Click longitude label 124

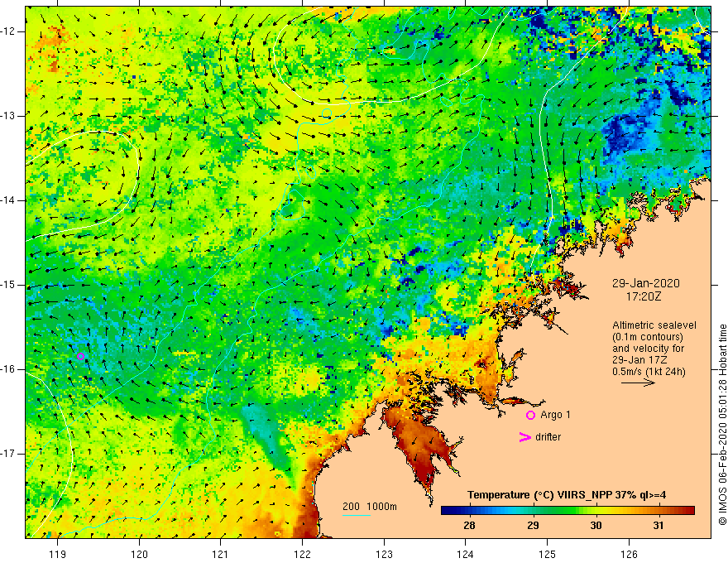pos(466,554)
